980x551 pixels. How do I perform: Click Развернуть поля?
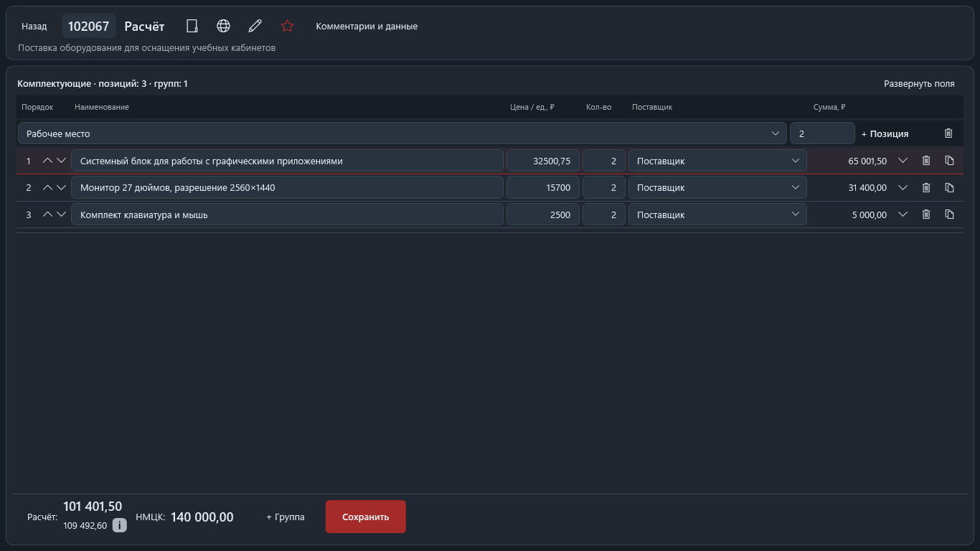click(x=919, y=83)
